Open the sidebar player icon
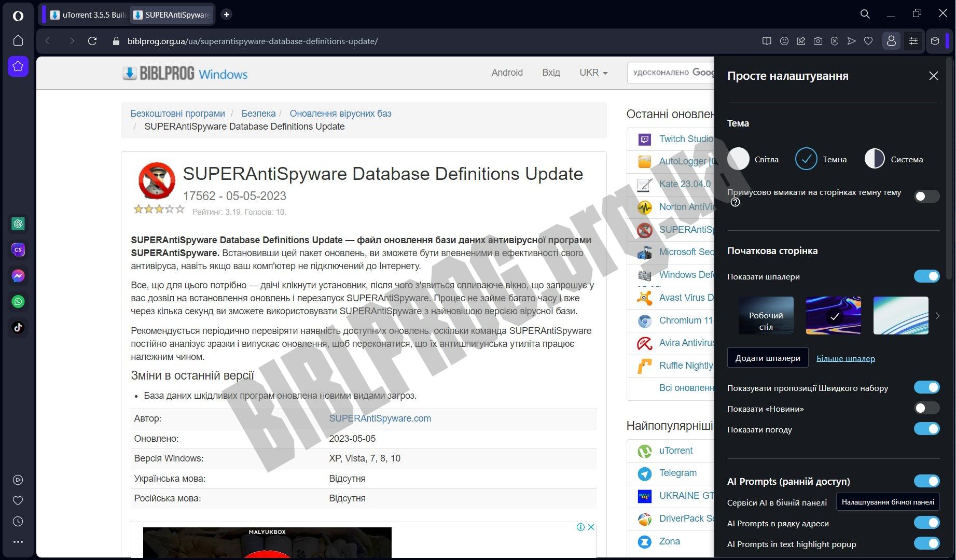The image size is (956, 560). click(18, 480)
